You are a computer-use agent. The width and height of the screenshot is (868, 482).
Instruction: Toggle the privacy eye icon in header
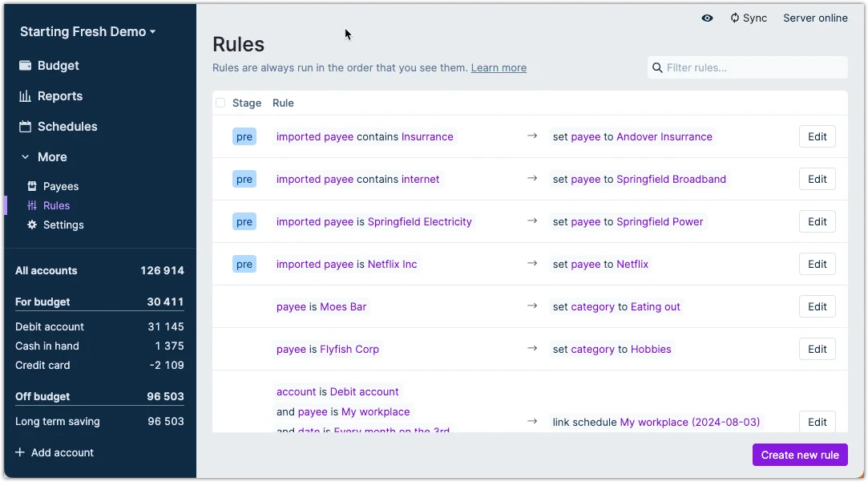(x=707, y=18)
